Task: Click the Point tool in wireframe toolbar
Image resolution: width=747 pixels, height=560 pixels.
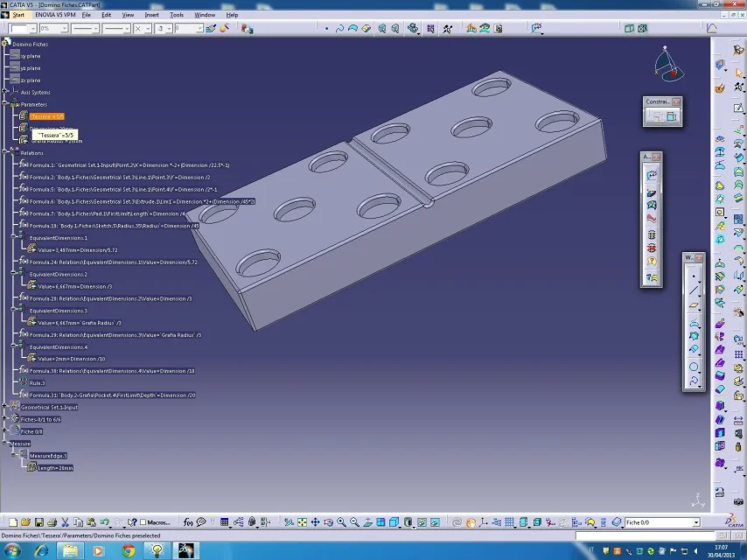Action: (694, 276)
